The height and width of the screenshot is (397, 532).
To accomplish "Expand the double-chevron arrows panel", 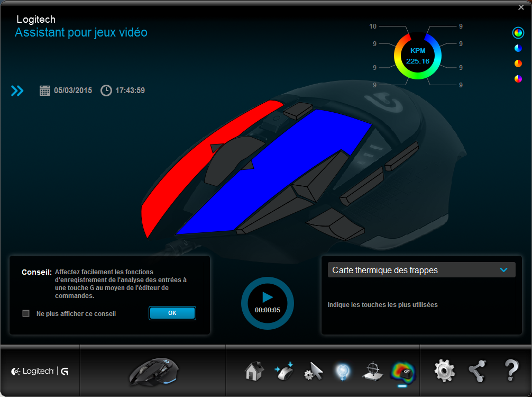I will [x=17, y=91].
